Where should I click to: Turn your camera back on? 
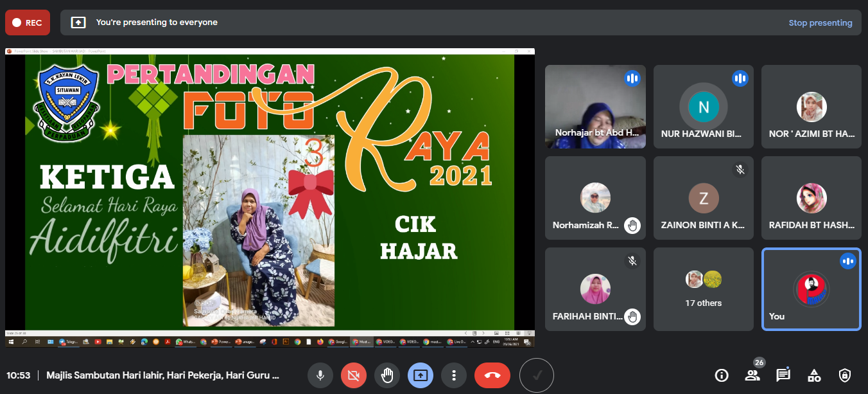click(354, 375)
